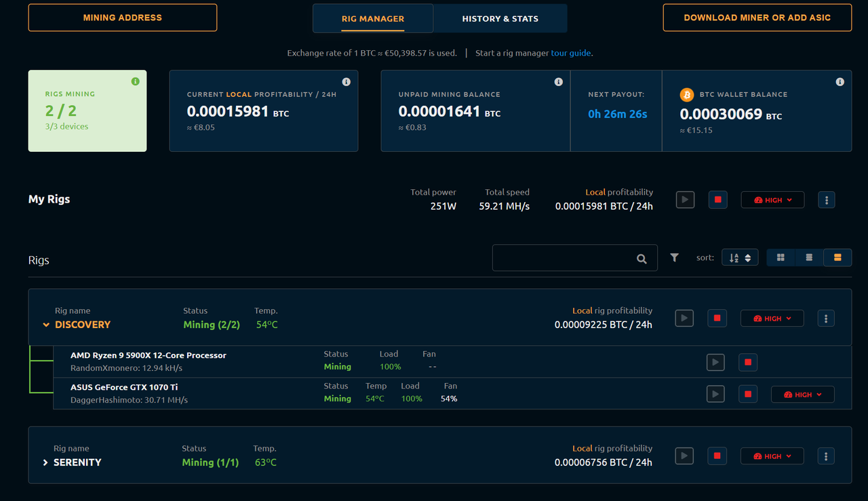
Task: Click the green Rigs Mining summary card
Action: click(x=87, y=111)
